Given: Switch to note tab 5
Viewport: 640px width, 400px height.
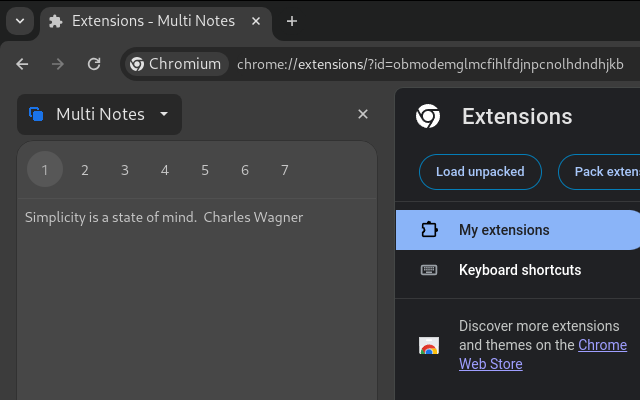Looking at the screenshot, I should coord(205,169).
